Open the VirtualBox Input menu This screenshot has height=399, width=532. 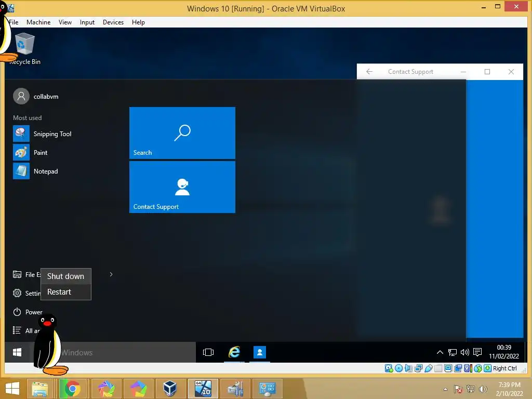[87, 22]
